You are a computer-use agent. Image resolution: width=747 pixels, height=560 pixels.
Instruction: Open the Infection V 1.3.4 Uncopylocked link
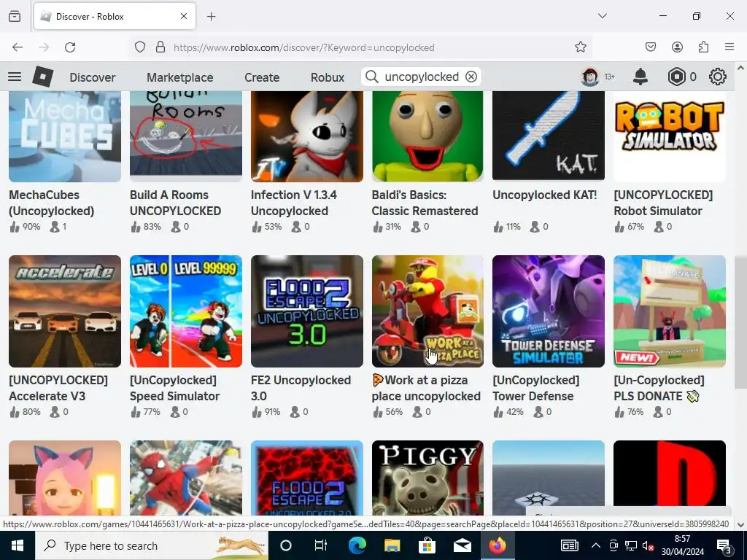294,203
